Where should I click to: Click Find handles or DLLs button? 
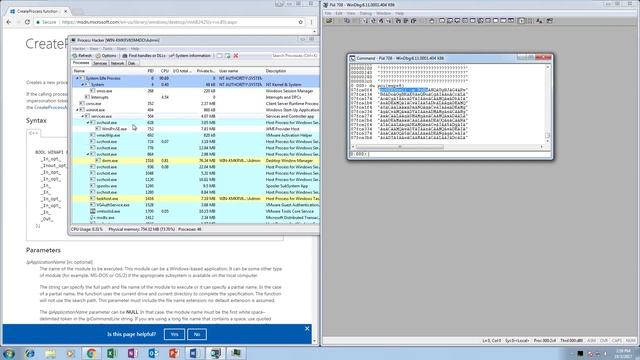tap(144, 56)
